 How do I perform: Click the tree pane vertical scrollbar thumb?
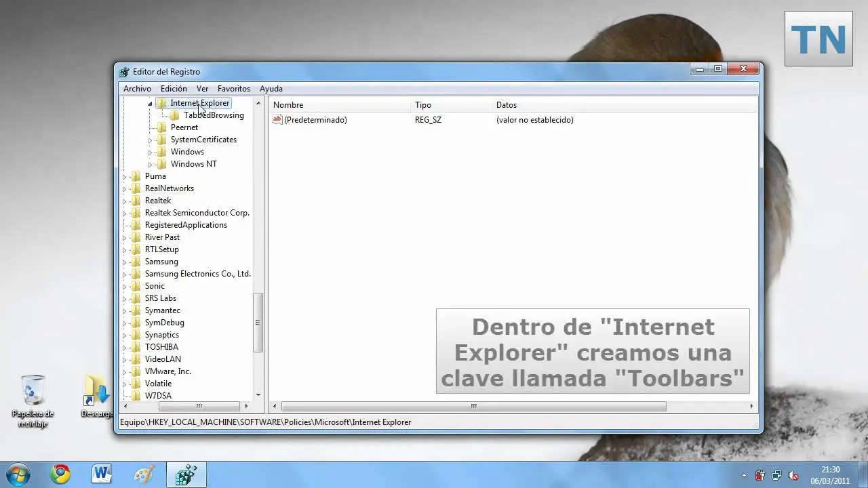(x=258, y=323)
